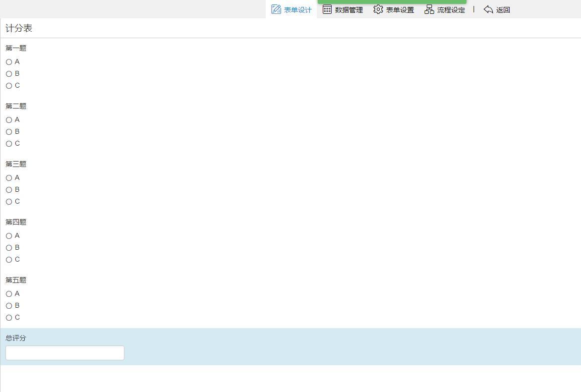This screenshot has width=581, height=392.
Task: Click the 表单设计 pencil icon
Action: 276,9
